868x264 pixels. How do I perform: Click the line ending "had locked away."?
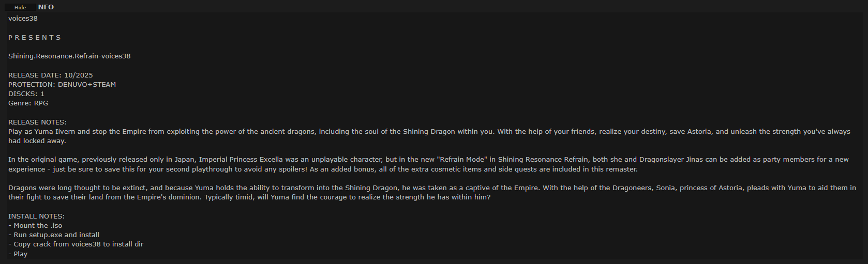pyautogui.click(x=37, y=141)
